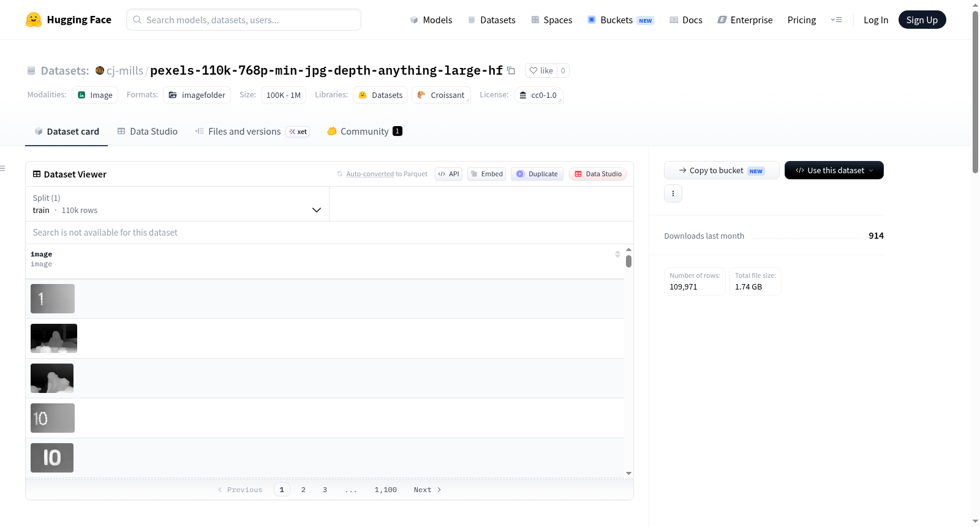The height and width of the screenshot is (527, 980).
Task: Click the cj-mills author avatar
Action: click(x=100, y=70)
